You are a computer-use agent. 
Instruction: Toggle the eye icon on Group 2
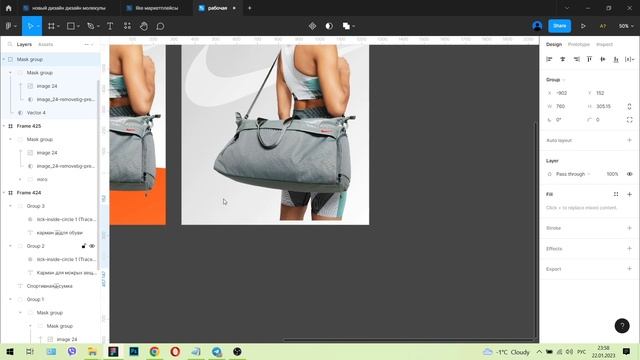pos(92,246)
